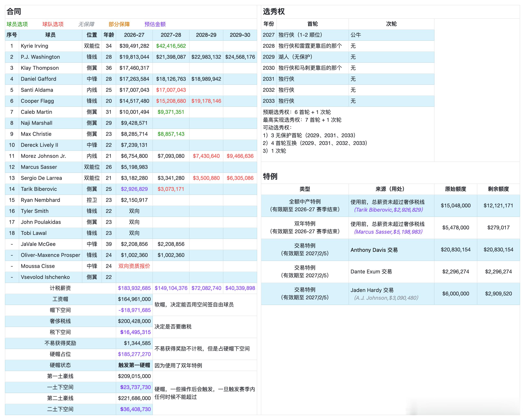The image size is (525, 420).
Task: Select the John Poulakidas name cell
Action: pos(50,222)
